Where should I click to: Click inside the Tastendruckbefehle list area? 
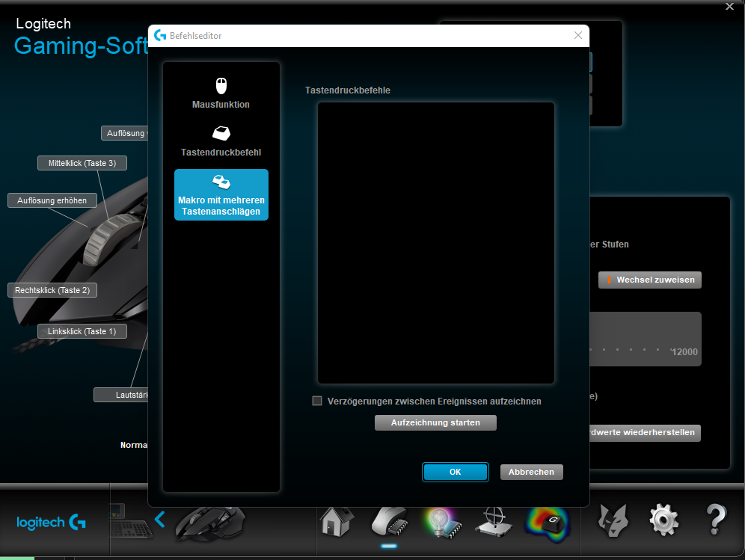coord(435,243)
